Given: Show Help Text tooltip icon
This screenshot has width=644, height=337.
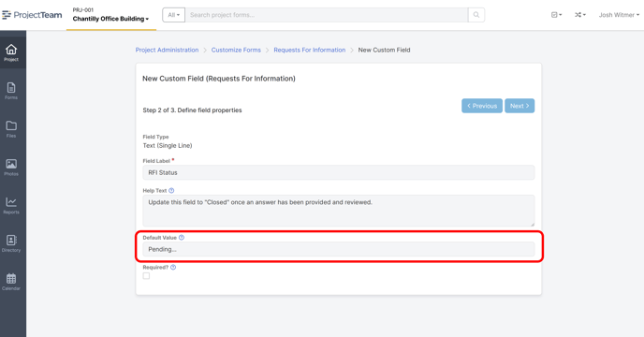Looking at the screenshot, I should pyautogui.click(x=171, y=191).
